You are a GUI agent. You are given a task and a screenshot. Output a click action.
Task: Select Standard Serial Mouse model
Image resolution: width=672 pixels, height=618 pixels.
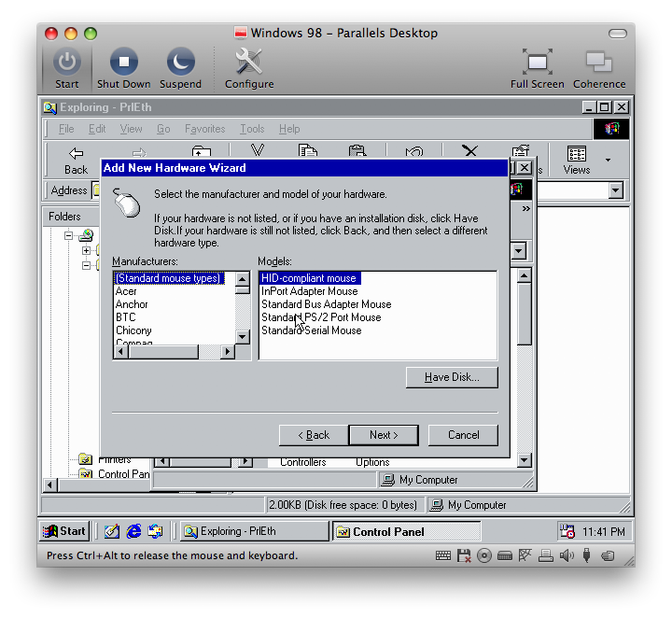coord(311,330)
